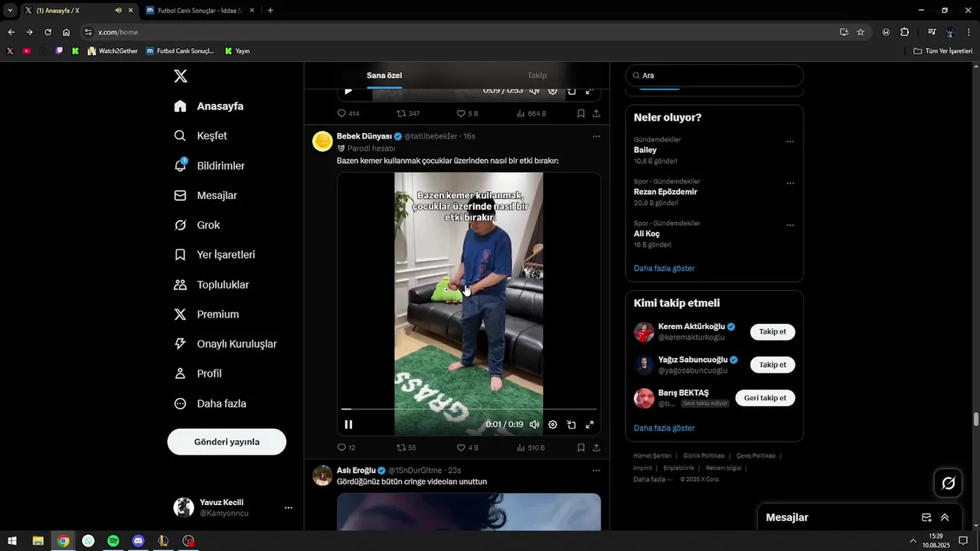Pause the Bebek Dünyası video
This screenshot has height=551, width=980.
click(x=348, y=425)
